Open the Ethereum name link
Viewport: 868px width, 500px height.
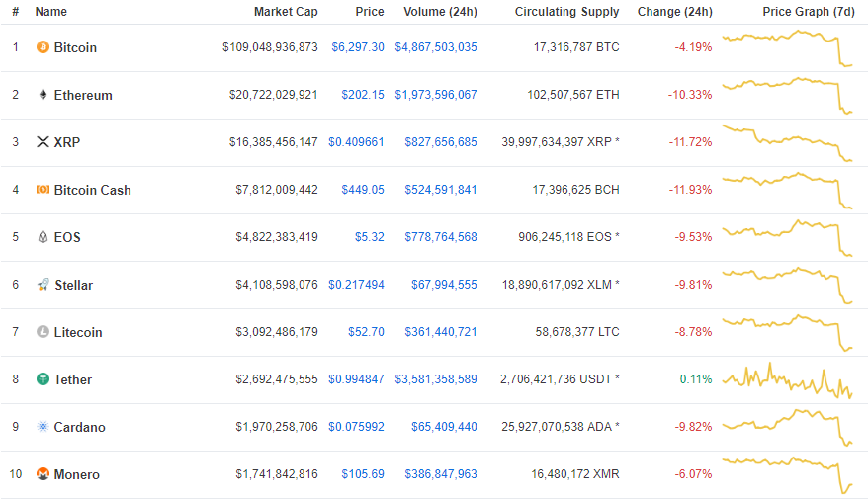(x=83, y=95)
